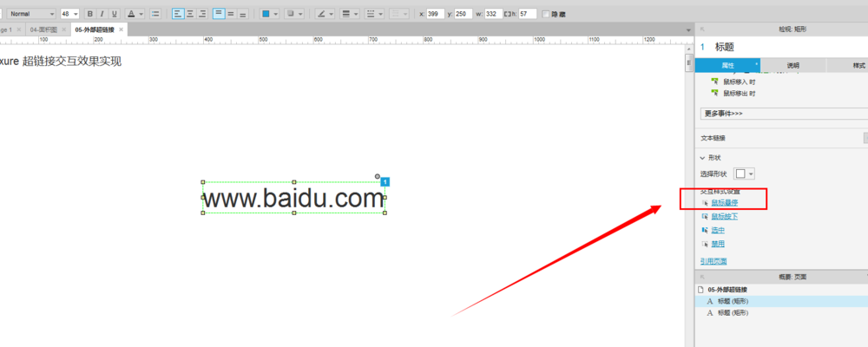
Task: Open the 鼠标悬停 style link
Action: [725, 202]
